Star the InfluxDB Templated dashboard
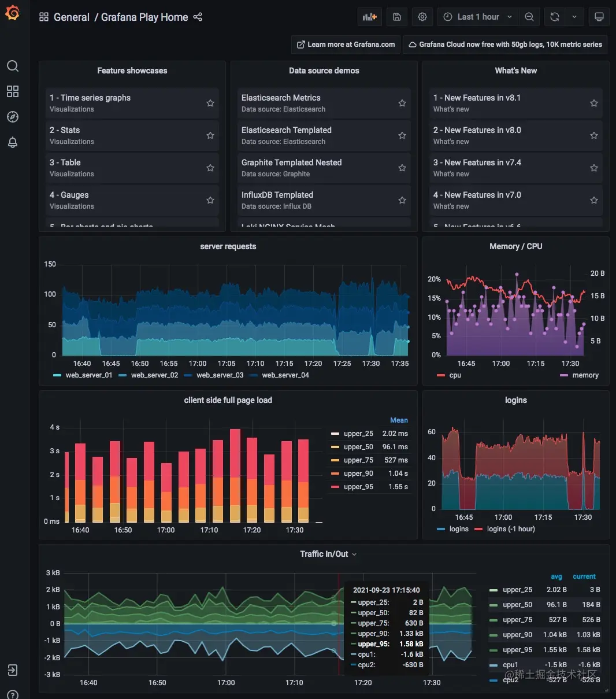Screen dimensions: 616x699 click(402, 200)
